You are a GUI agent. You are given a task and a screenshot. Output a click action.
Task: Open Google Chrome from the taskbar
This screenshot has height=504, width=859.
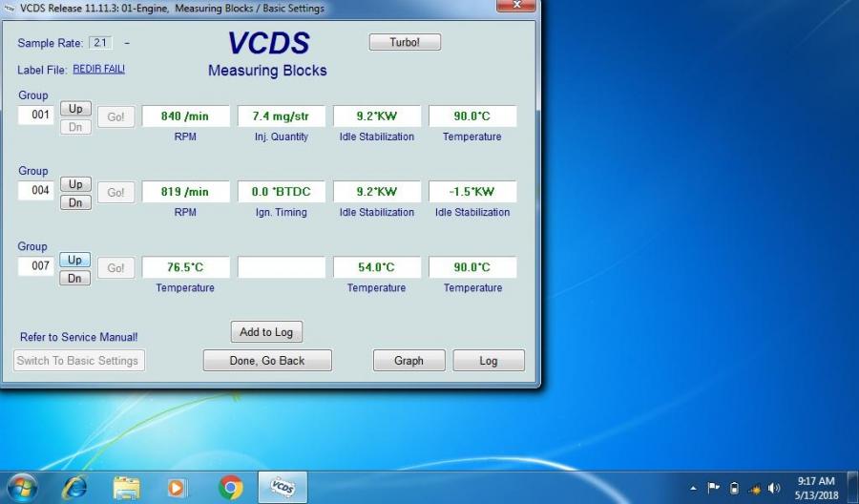230,488
